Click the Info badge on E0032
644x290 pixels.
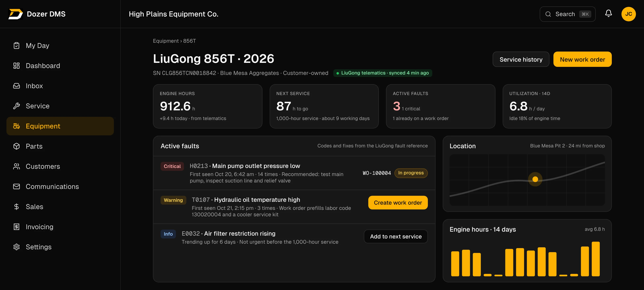(x=168, y=234)
